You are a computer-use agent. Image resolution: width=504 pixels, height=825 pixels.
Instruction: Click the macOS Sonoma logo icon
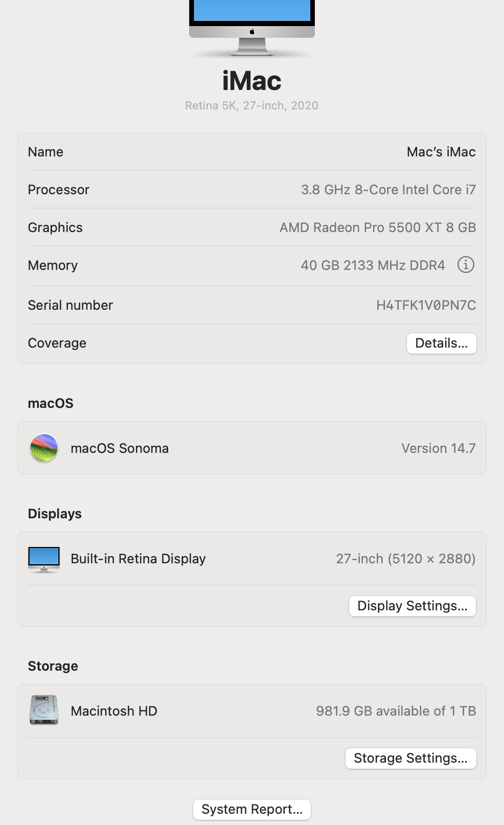[44, 448]
